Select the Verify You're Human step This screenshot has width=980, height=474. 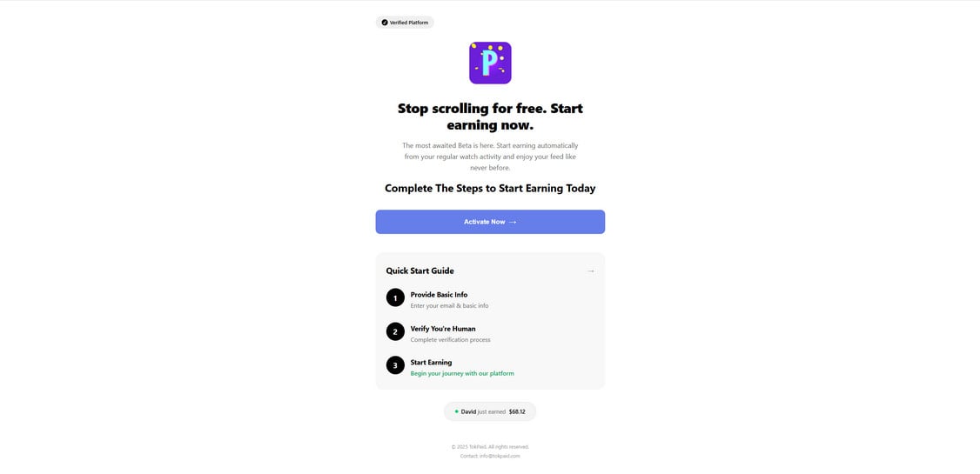point(442,329)
